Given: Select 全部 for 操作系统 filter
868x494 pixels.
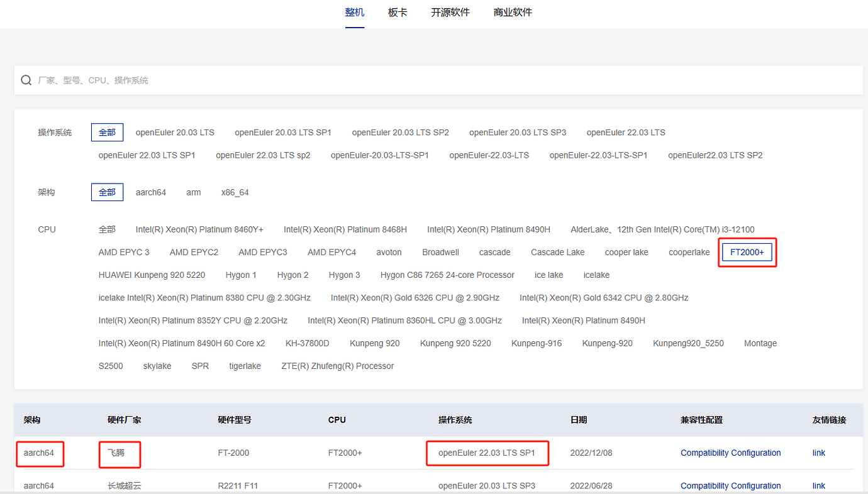Looking at the screenshot, I should coord(107,132).
